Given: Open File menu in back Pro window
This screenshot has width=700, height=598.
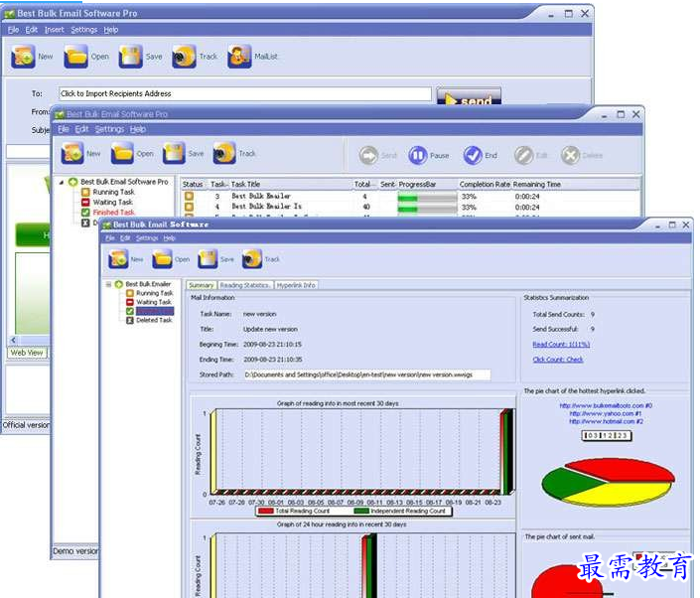Looking at the screenshot, I should coord(13,30).
